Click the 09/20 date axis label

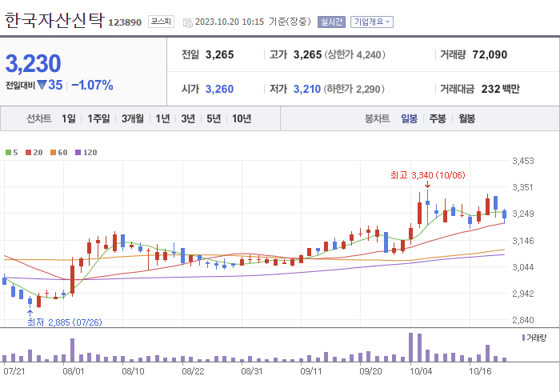click(370, 371)
